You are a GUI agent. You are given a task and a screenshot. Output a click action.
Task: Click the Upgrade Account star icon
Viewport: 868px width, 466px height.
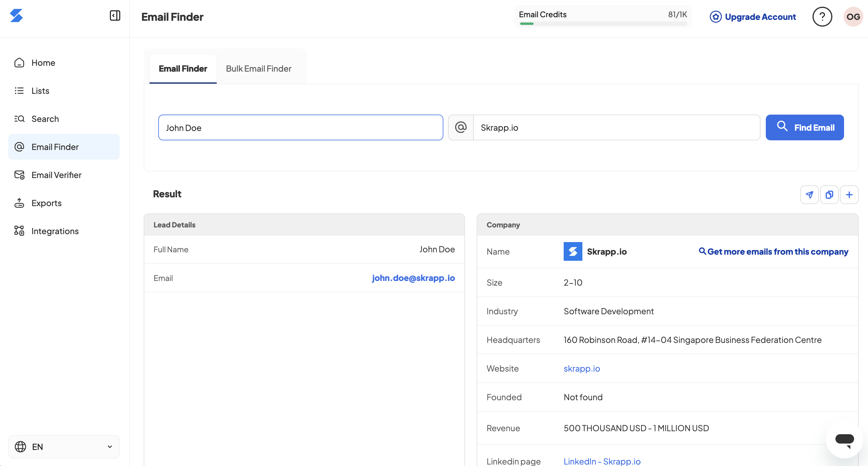pyautogui.click(x=715, y=17)
